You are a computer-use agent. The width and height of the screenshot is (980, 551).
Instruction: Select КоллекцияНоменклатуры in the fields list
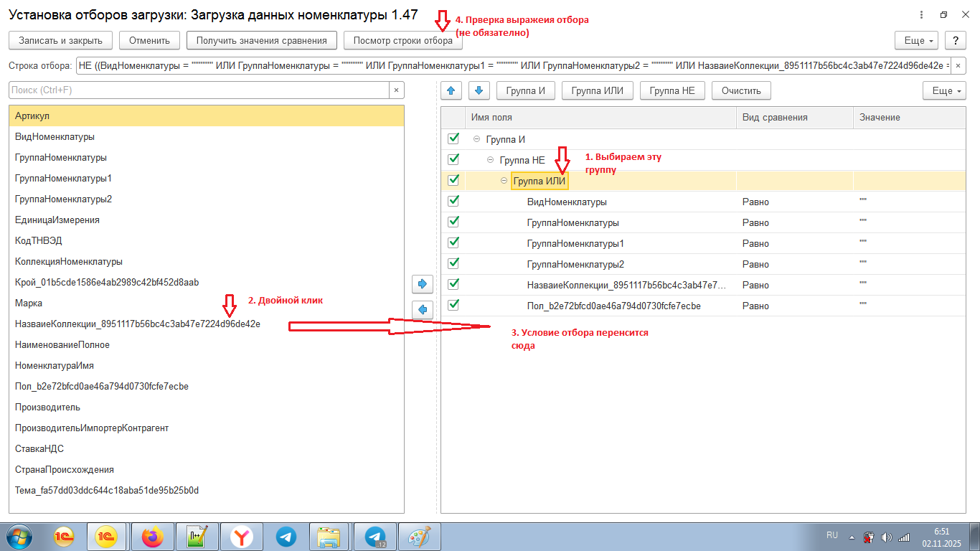207,261
